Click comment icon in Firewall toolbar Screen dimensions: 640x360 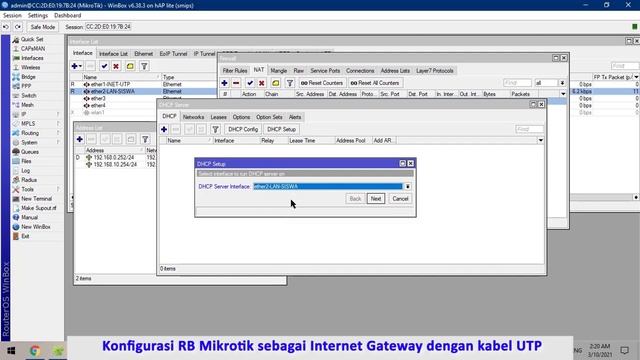click(276, 83)
